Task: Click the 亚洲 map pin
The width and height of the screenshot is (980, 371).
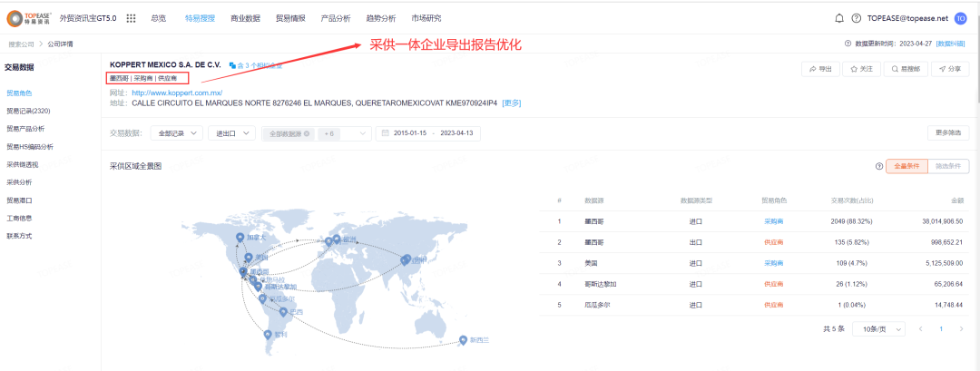Action: click(407, 259)
